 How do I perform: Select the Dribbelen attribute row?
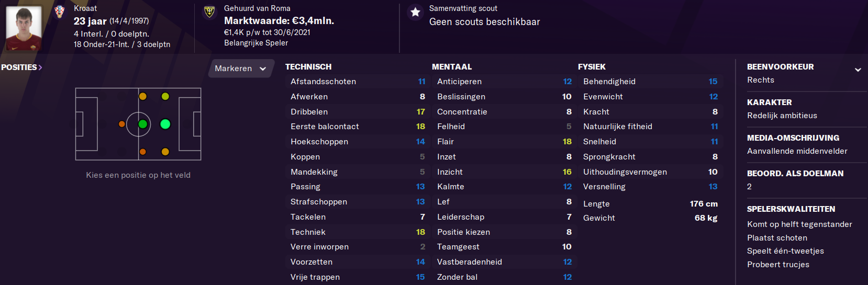(358, 112)
